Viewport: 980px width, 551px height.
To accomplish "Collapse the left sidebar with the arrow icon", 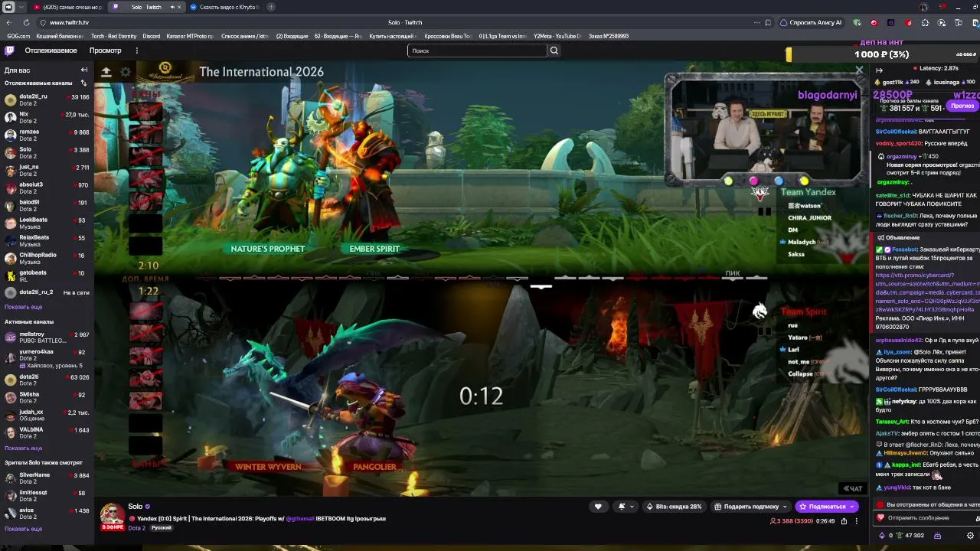I will pos(84,70).
